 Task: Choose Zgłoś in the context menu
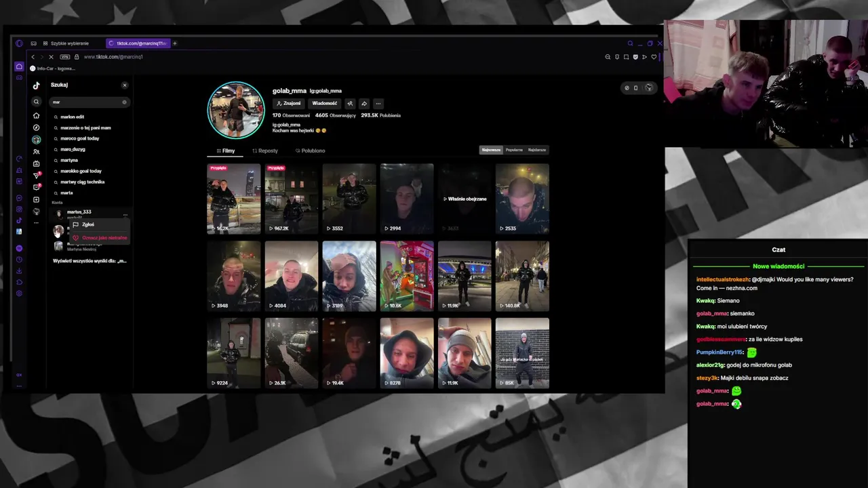99,224
